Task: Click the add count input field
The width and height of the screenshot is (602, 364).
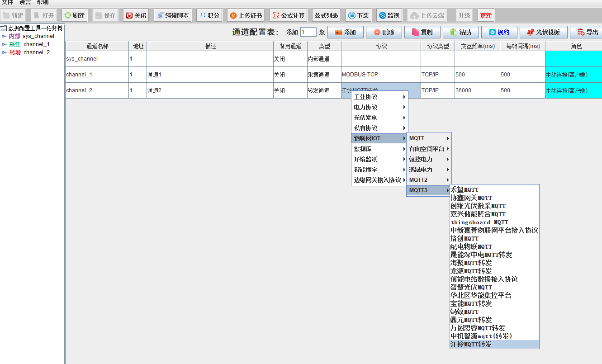Action: coord(308,32)
